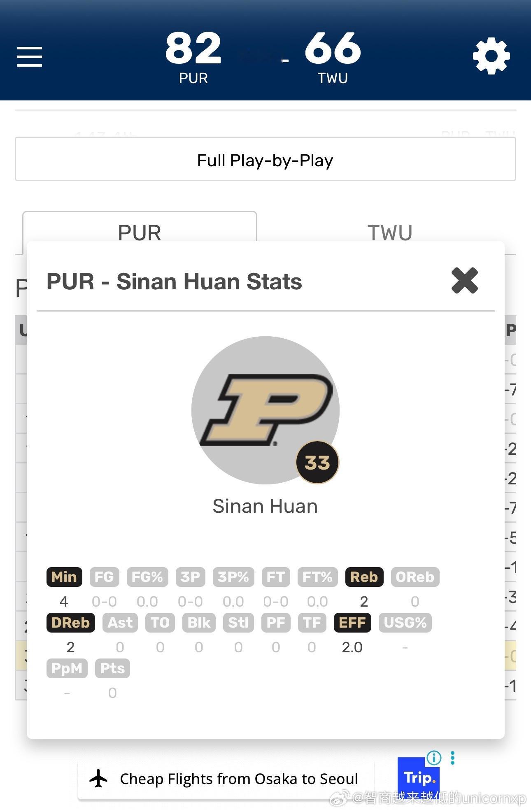Close the Sinan Huan Stats popup
531x812 pixels.
465,281
